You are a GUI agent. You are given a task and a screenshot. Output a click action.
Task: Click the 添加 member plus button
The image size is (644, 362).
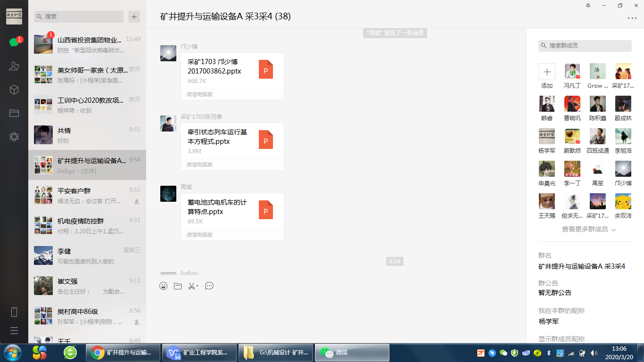(547, 72)
